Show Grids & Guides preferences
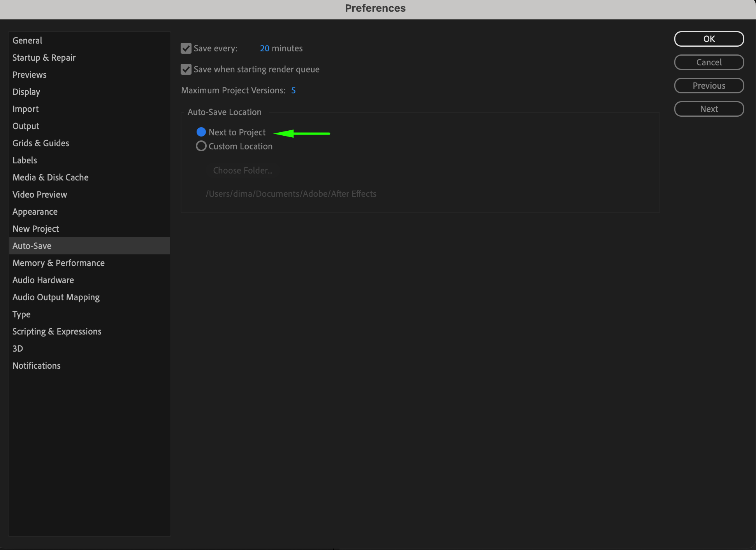Image resolution: width=756 pixels, height=550 pixels. click(x=41, y=143)
